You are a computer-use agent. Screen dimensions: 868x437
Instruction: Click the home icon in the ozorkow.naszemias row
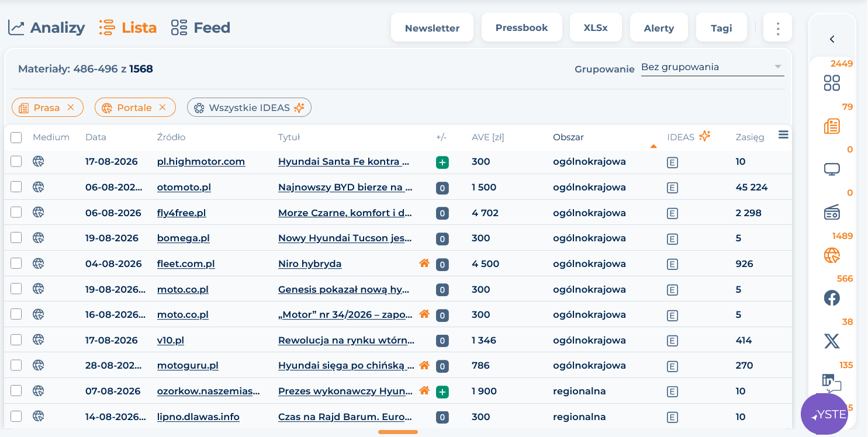tap(424, 390)
